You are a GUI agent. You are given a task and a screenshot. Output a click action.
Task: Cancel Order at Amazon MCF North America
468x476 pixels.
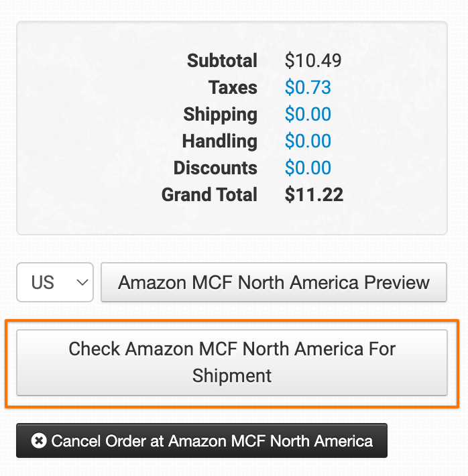click(x=202, y=440)
